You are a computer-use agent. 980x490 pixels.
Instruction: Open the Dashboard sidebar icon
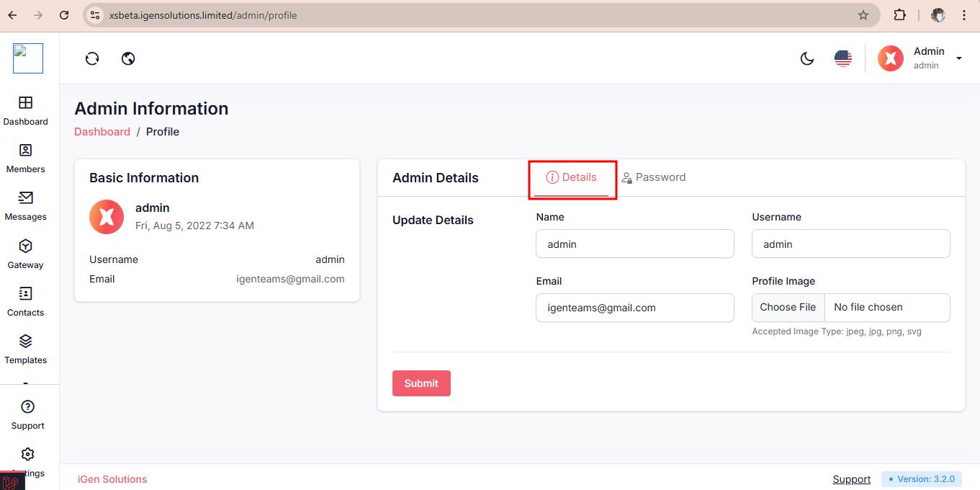point(25,103)
